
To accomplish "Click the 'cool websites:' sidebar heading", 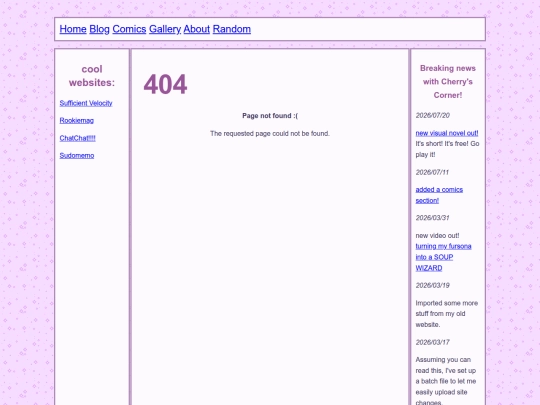I will (x=92, y=76).
